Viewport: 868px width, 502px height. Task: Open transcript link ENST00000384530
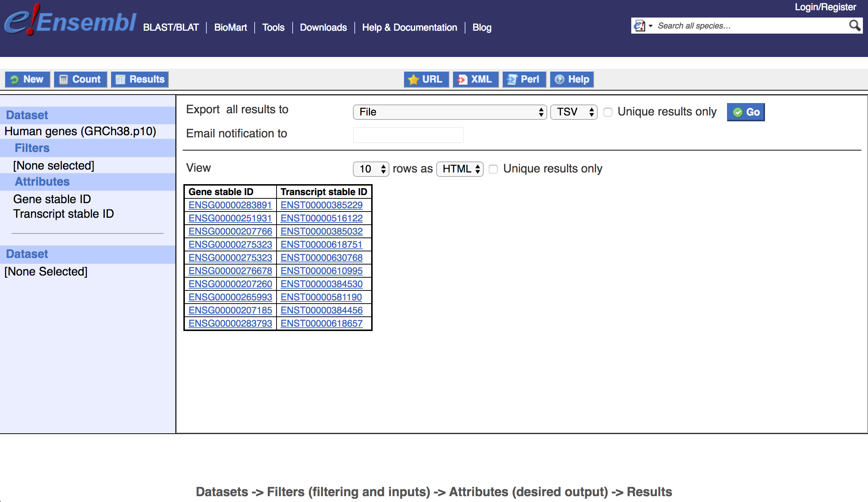pyautogui.click(x=321, y=284)
